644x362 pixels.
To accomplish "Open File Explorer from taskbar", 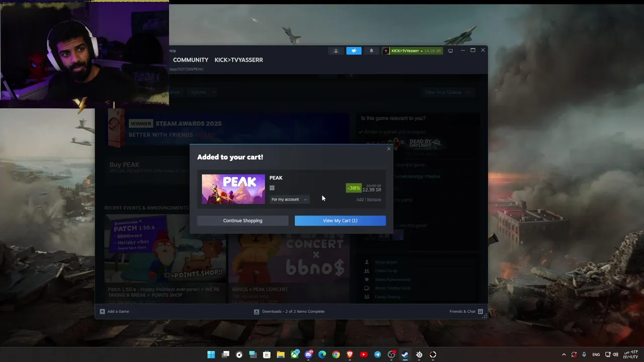I will pos(281,354).
